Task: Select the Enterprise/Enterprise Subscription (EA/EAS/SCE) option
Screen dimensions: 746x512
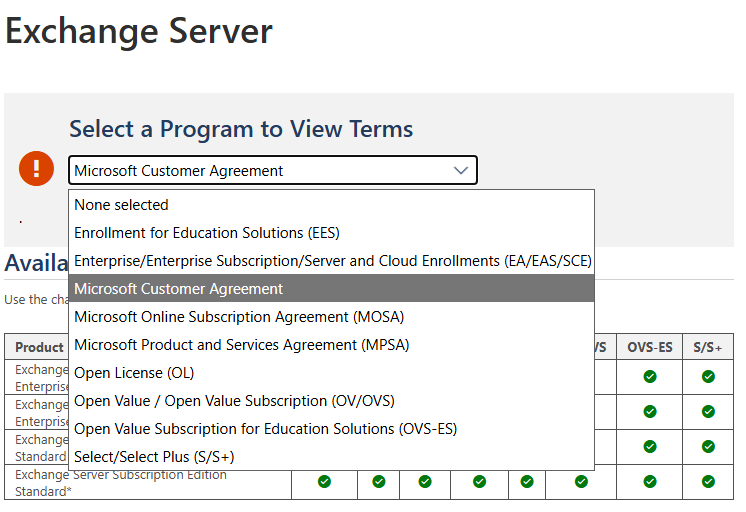Action: tap(331, 261)
